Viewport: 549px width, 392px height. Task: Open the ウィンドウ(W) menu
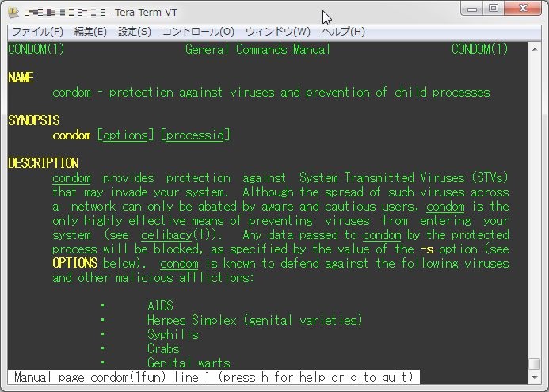(277, 32)
